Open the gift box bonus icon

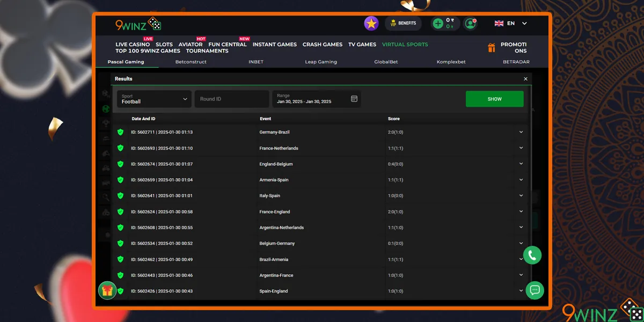point(107,290)
